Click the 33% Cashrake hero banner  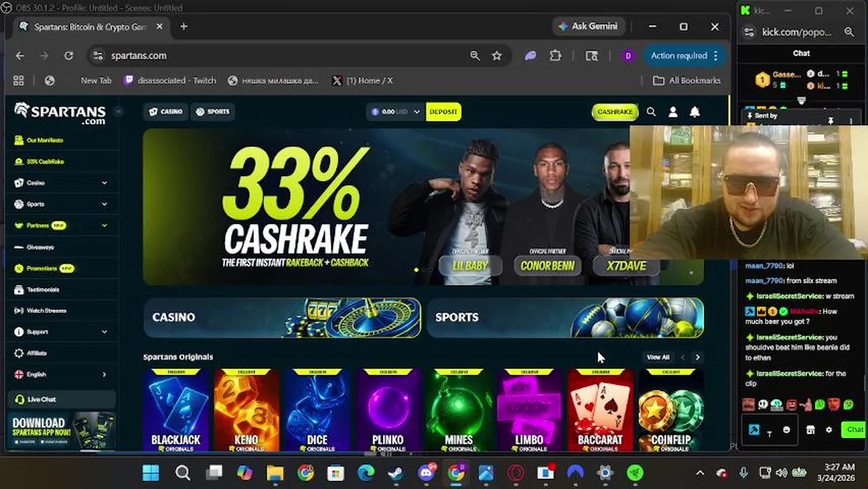click(386, 206)
